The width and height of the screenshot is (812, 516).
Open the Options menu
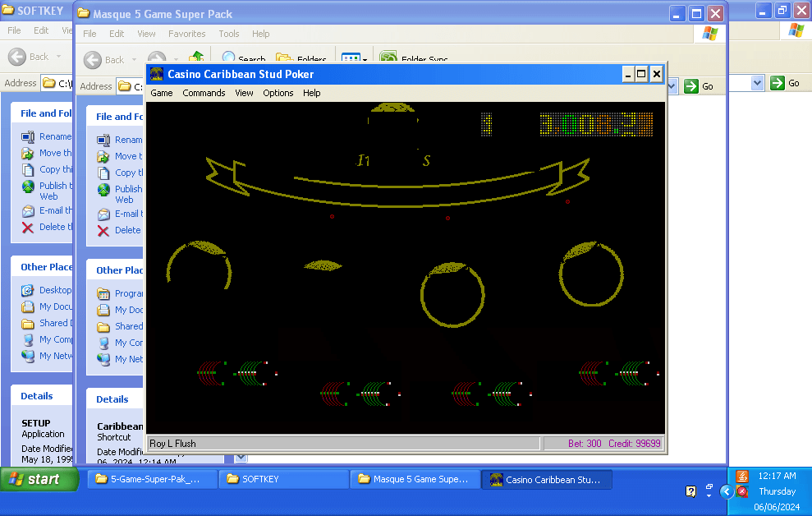(278, 93)
